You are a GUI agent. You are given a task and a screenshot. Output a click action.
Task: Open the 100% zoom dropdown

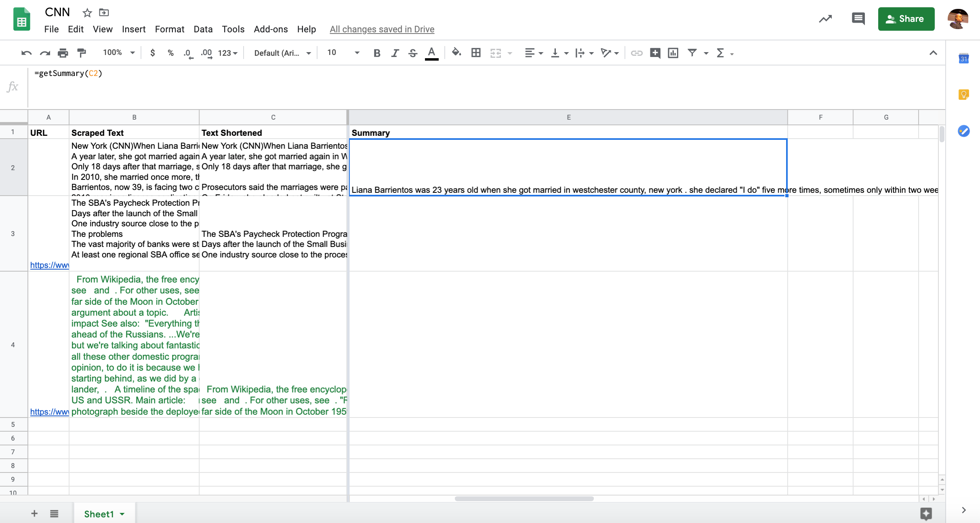119,53
